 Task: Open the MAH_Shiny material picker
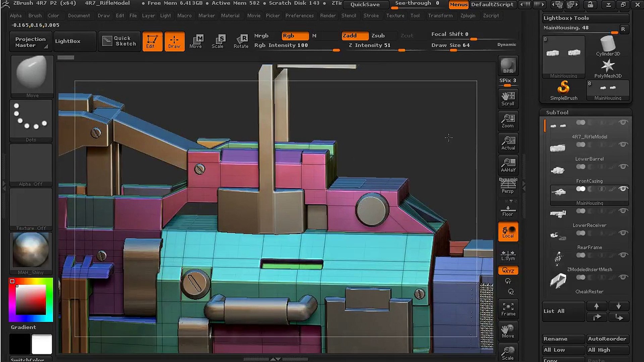[x=31, y=254]
